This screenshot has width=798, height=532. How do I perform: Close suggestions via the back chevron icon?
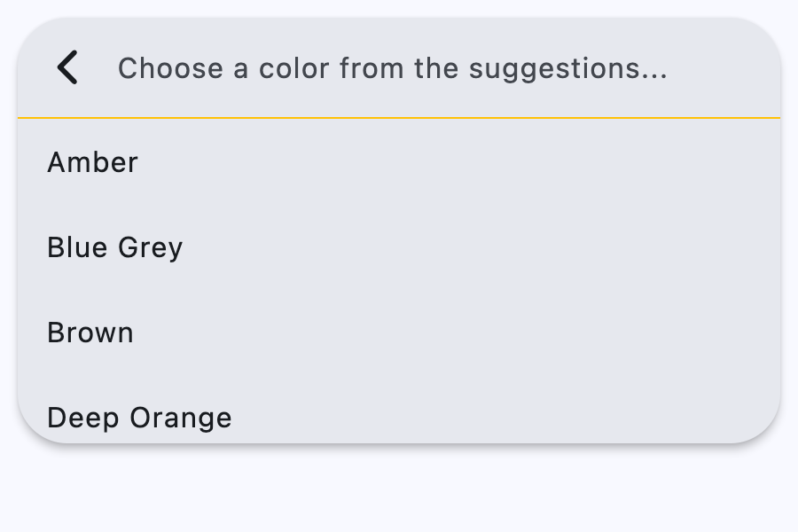pyautogui.click(x=67, y=67)
